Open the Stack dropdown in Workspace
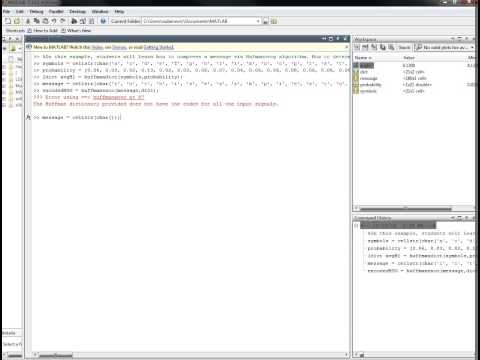 tap(404, 47)
